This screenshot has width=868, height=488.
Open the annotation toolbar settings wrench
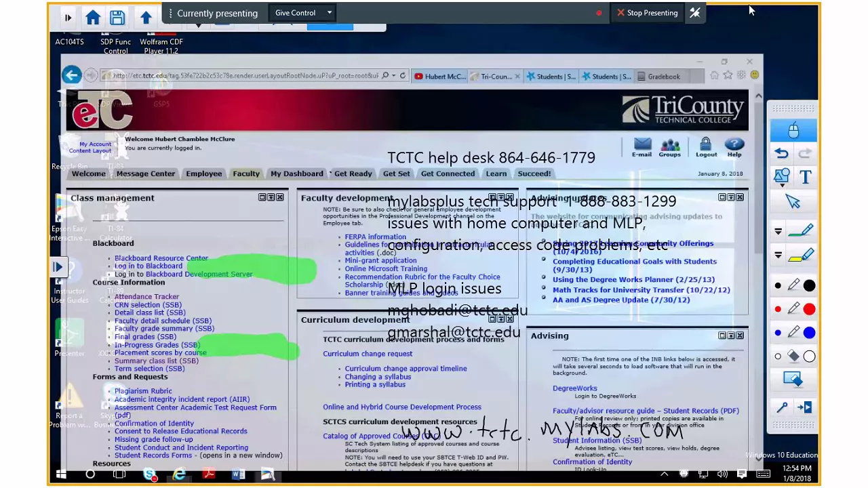pyautogui.click(x=782, y=407)
